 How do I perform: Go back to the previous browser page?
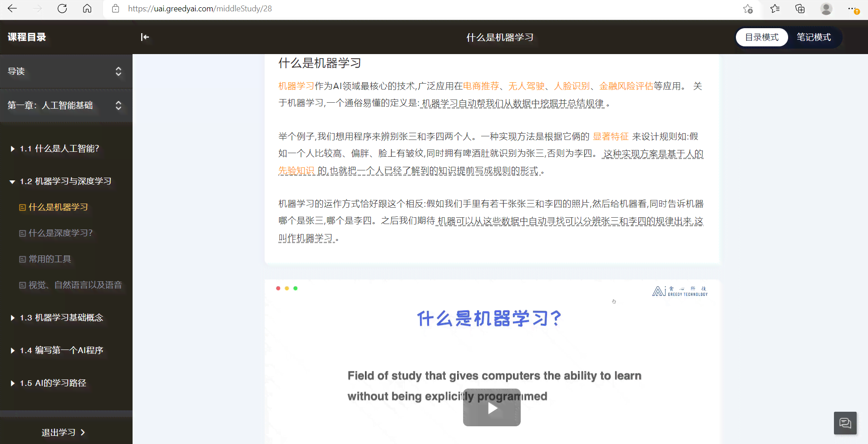[x=12, y=9]
